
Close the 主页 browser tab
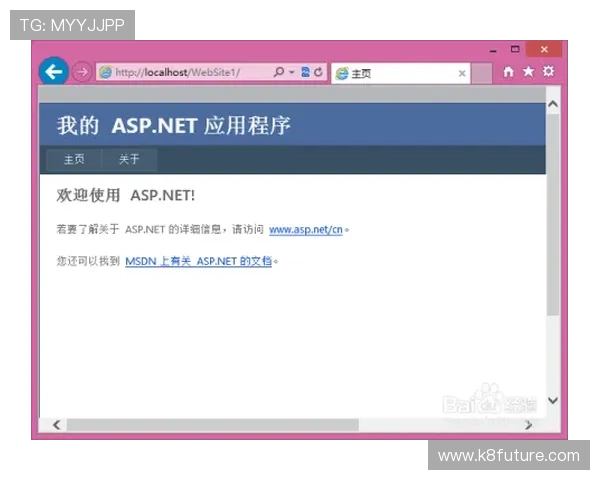pyautogui.click(x=462, y=73)
